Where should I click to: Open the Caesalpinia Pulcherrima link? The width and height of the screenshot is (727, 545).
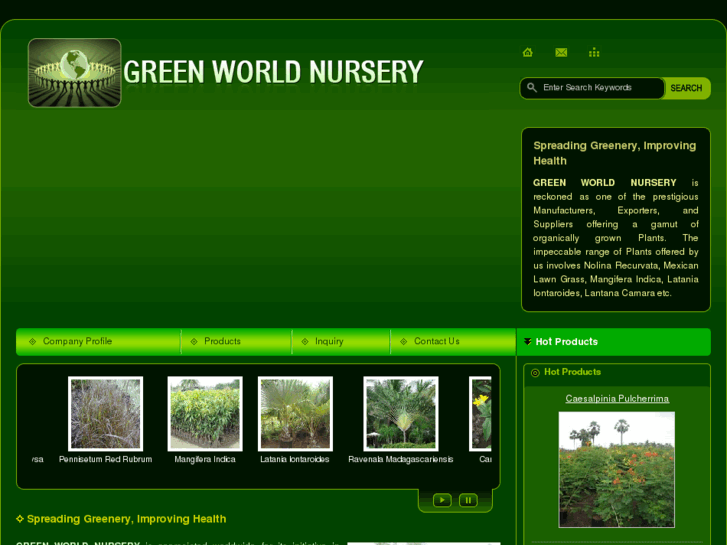click(x=617, y=398)
